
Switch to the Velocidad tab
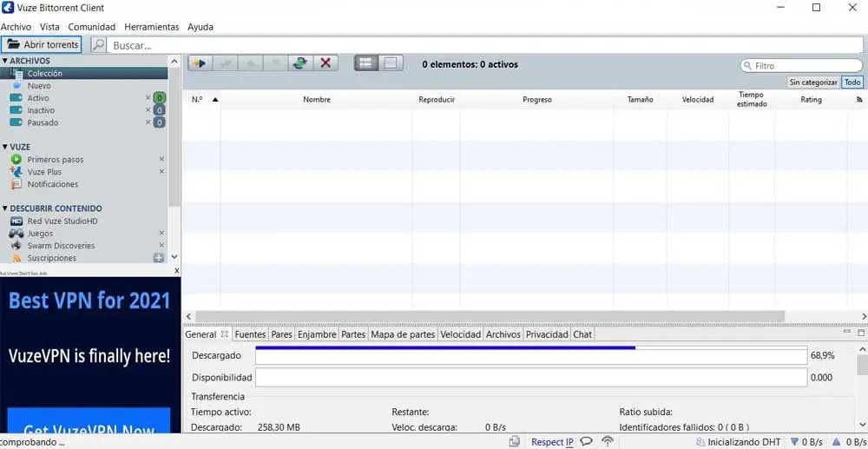[461, 334]
